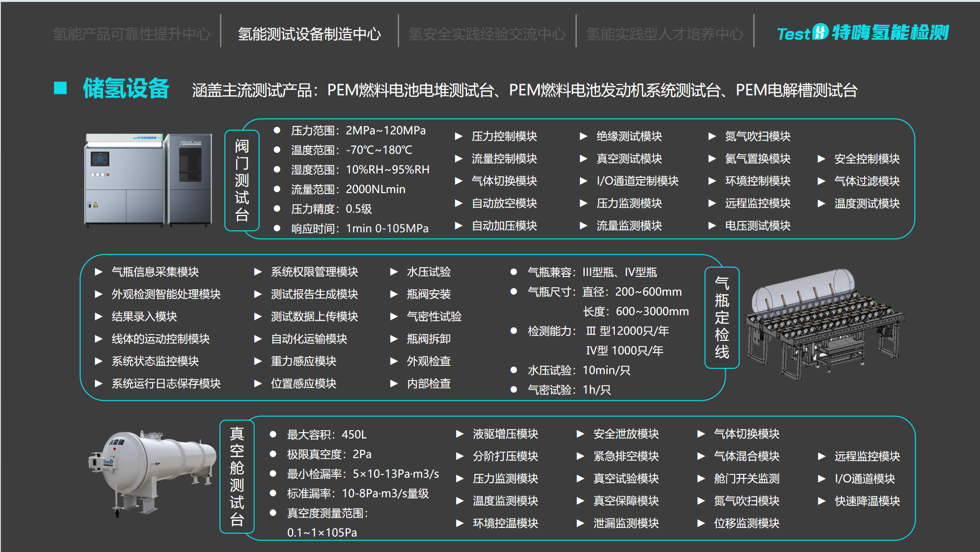Click the valve test bench machine image
Image resolution: width=980 pixels, height=552 pixels.
pos(149,180)
